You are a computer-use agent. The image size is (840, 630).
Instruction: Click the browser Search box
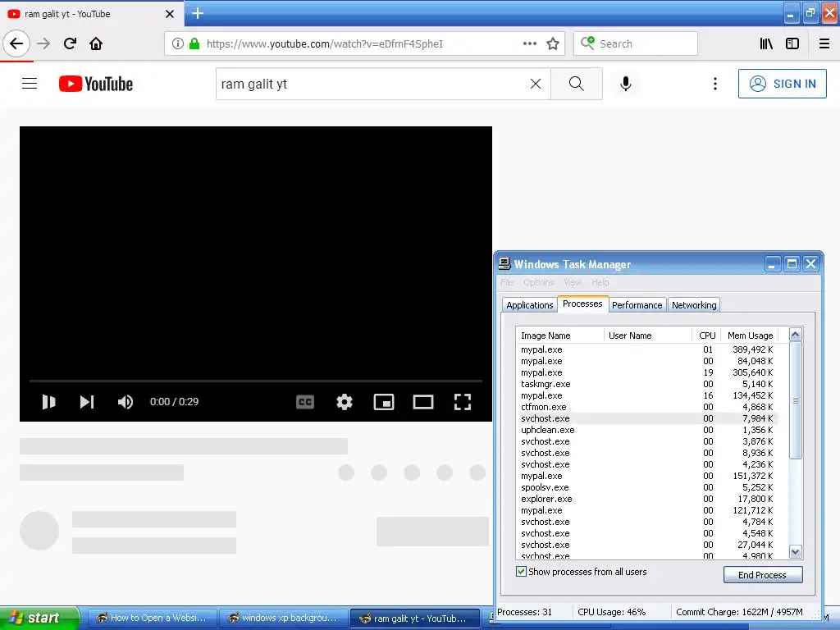click(636, 43)
